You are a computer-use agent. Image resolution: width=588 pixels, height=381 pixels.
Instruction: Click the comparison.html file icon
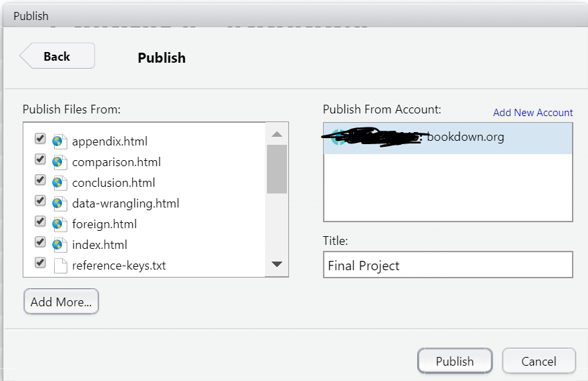point(60,161)
